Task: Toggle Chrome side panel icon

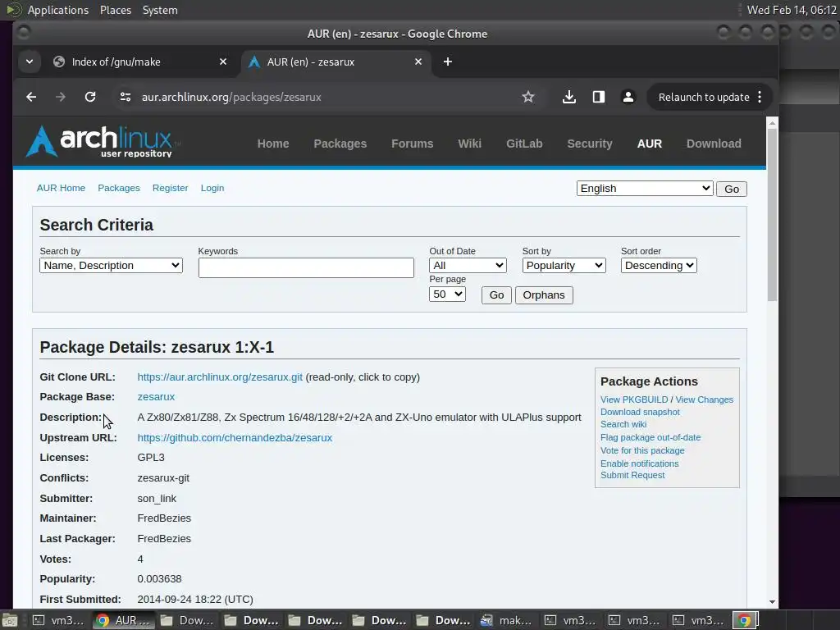Action: tap(598, 97)
